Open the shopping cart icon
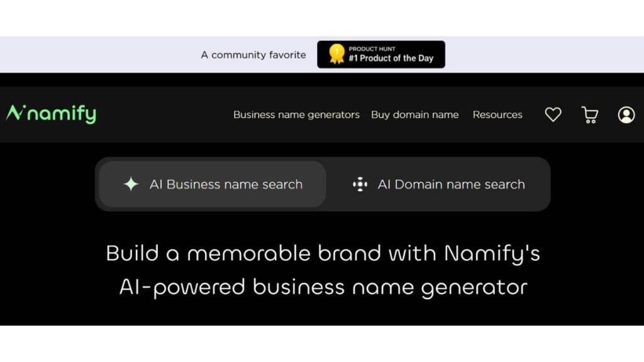The image size is (644, 362). point(589,114)
